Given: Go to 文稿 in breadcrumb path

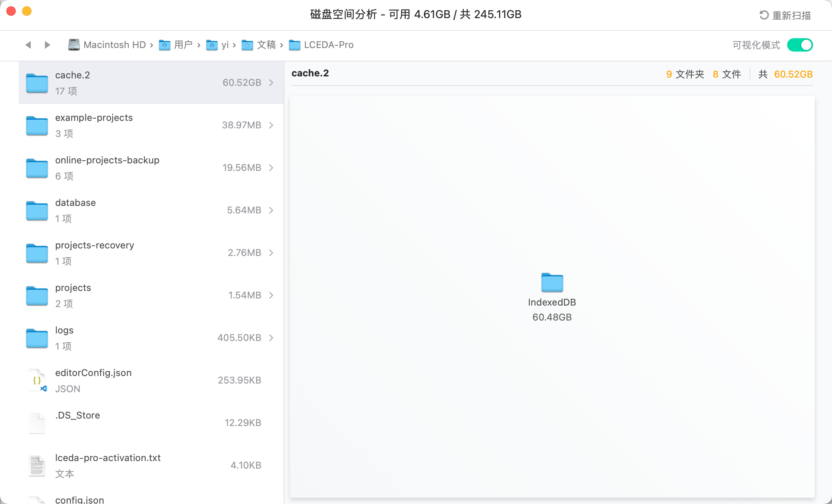Looking at the screenshot, I should (x=266, y=45).
